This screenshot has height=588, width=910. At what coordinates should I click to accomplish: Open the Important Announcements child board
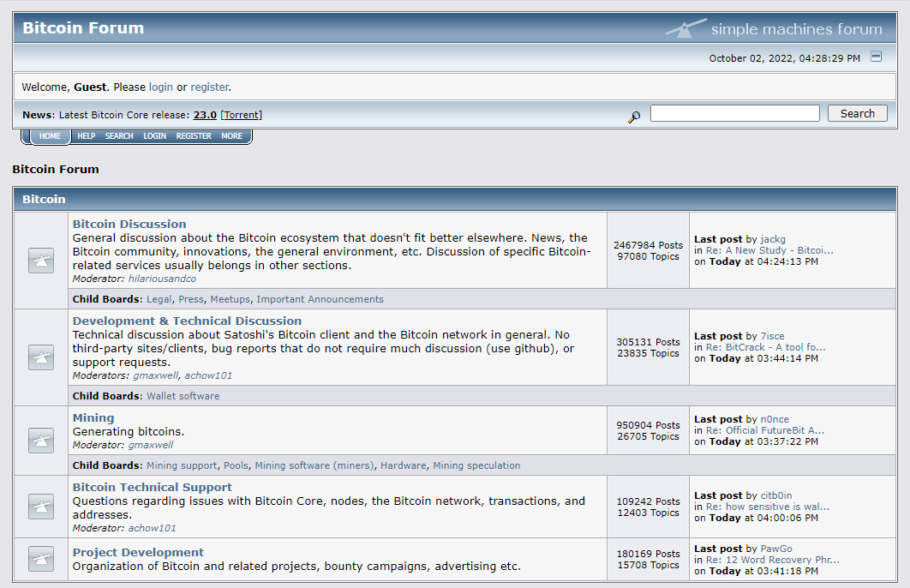320,300
